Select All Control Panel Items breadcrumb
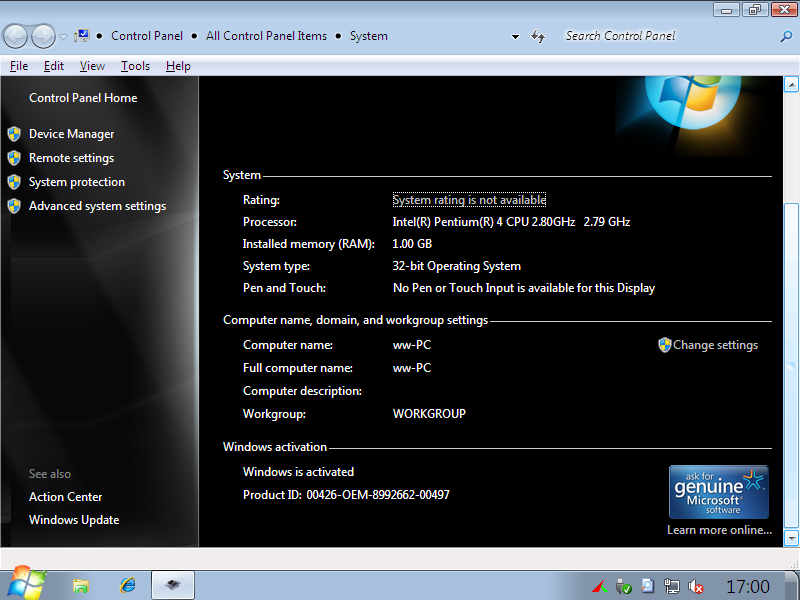The width and height of the screenshot is (800, 600). (x=266, y=36)
